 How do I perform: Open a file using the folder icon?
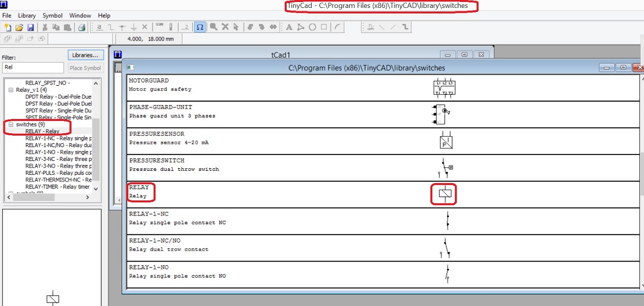pos(19,27)
